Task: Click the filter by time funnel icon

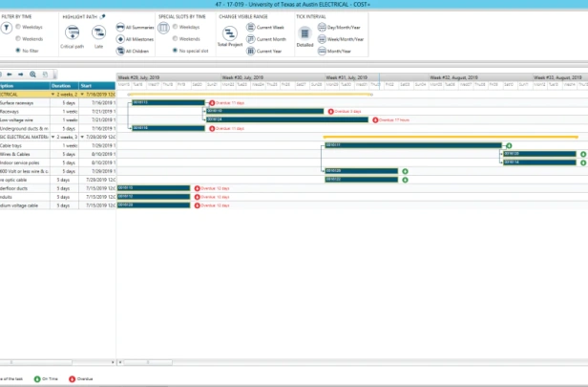Action: click(6, 28)
